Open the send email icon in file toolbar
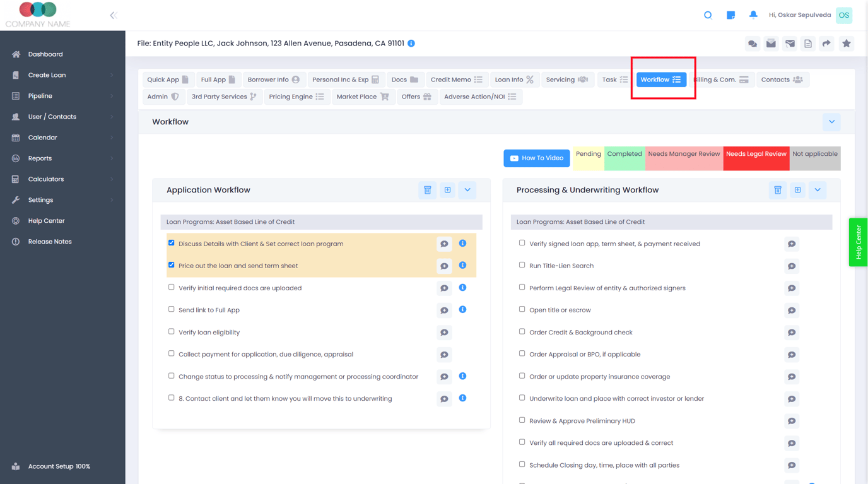 coord(790,44)
